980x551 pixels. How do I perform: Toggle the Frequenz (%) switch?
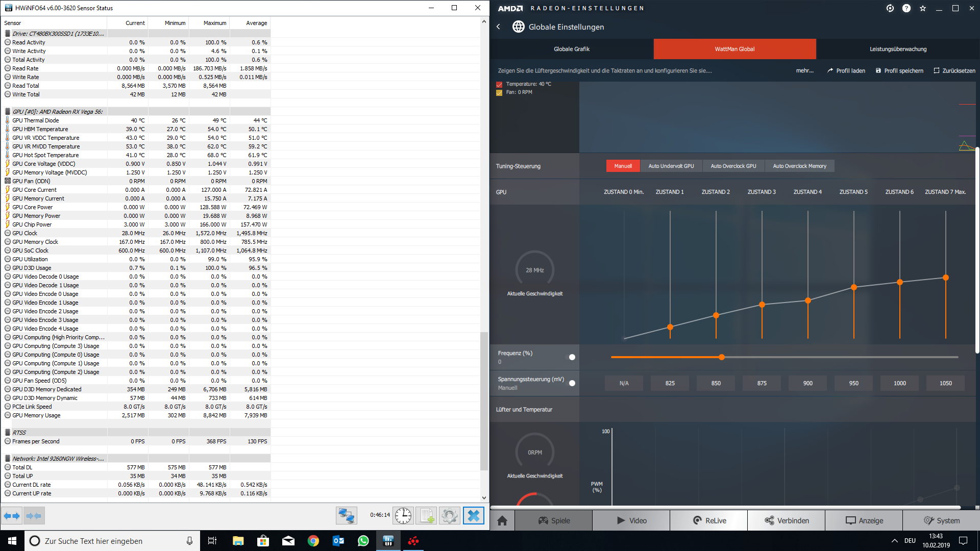coord(572,357)
